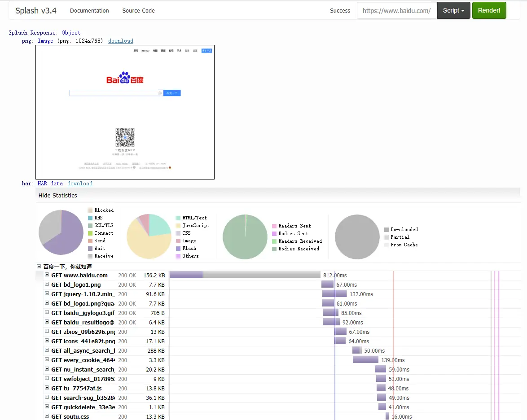Image resolution: width=527 pixels, height=420 pixels.
Task: Expand the GET tu_77547af.js request
Action: (47, 388)
